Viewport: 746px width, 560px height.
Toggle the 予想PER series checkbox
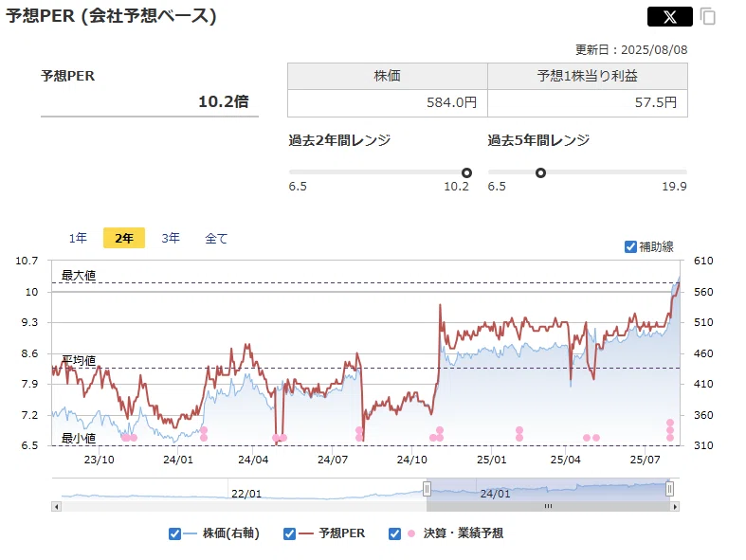click(x=289, y=533)
